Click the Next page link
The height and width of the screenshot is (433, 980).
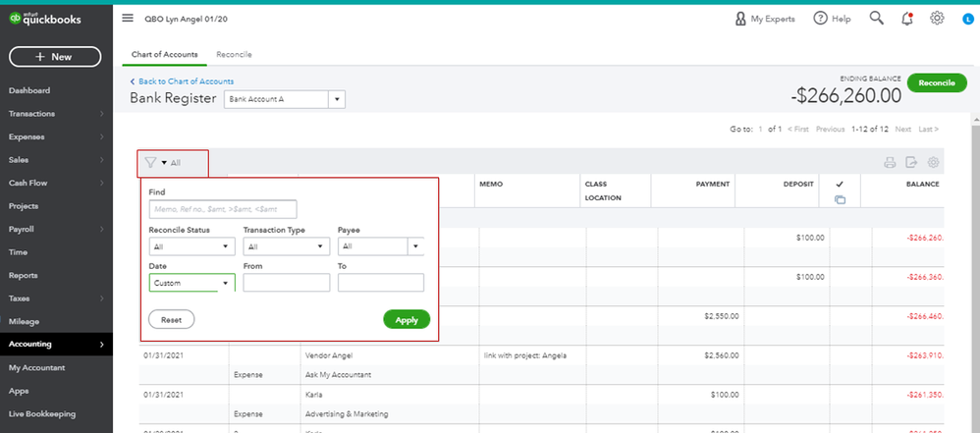point(902,130)
